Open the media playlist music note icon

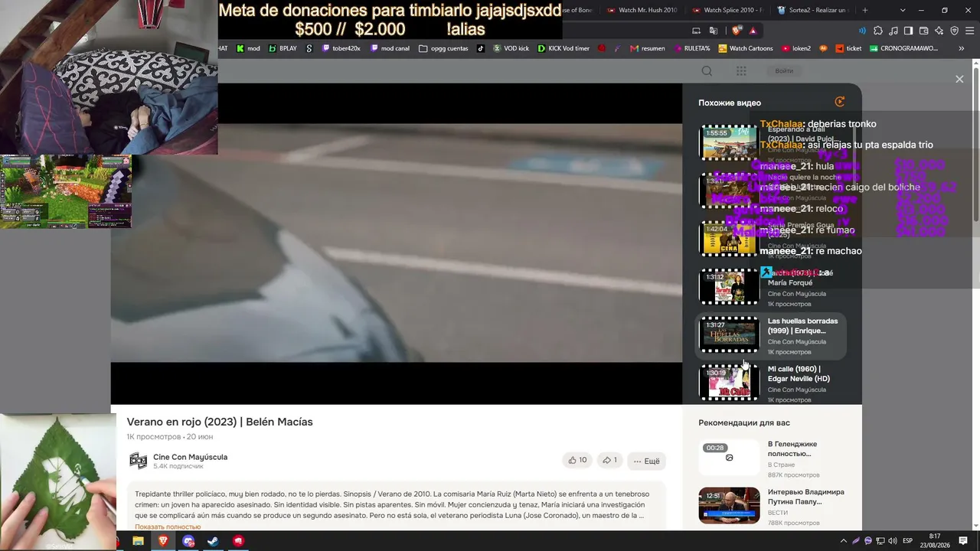(x=893, y=31)
